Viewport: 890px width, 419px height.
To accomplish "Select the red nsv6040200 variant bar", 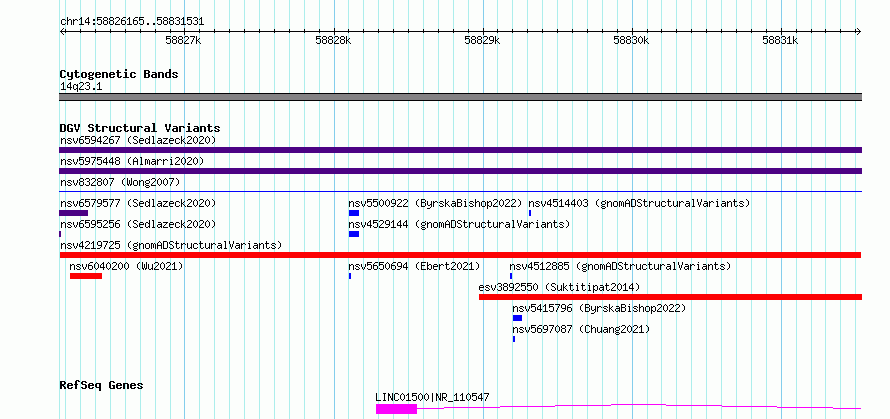I will (x=86, y=276).
